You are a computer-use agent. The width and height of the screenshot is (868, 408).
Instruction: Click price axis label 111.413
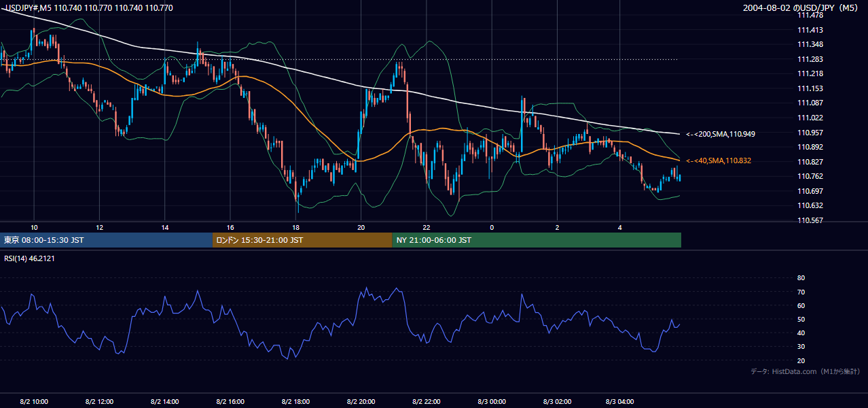[811, 30]
